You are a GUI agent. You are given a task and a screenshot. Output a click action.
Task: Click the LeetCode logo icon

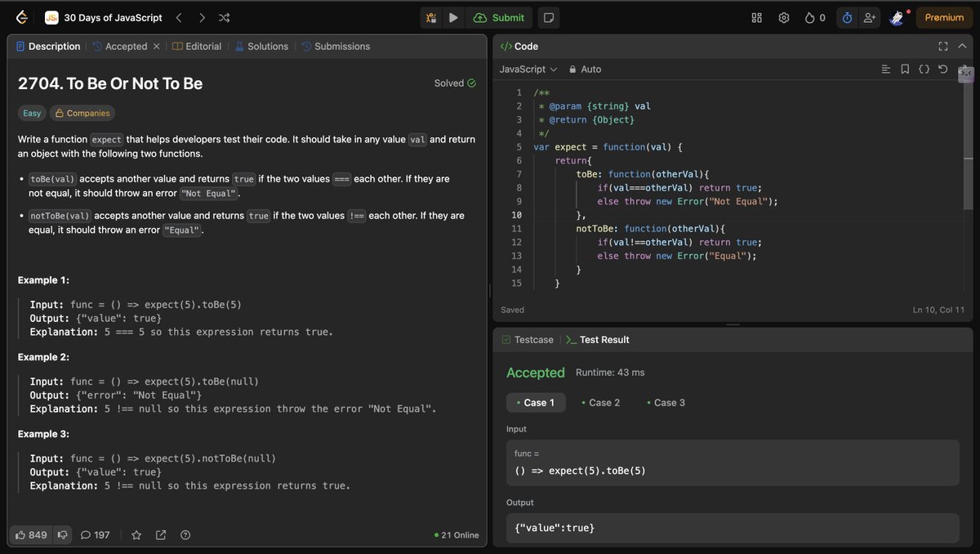[22, 17]
